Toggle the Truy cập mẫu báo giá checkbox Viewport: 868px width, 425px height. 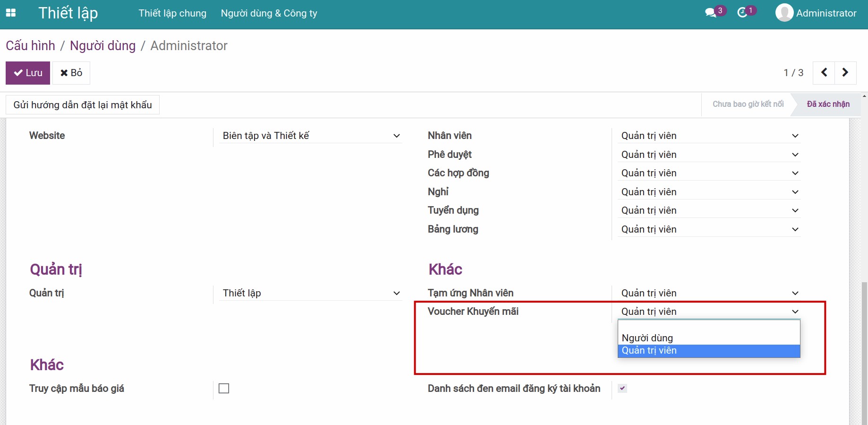[x=224, y=388]
